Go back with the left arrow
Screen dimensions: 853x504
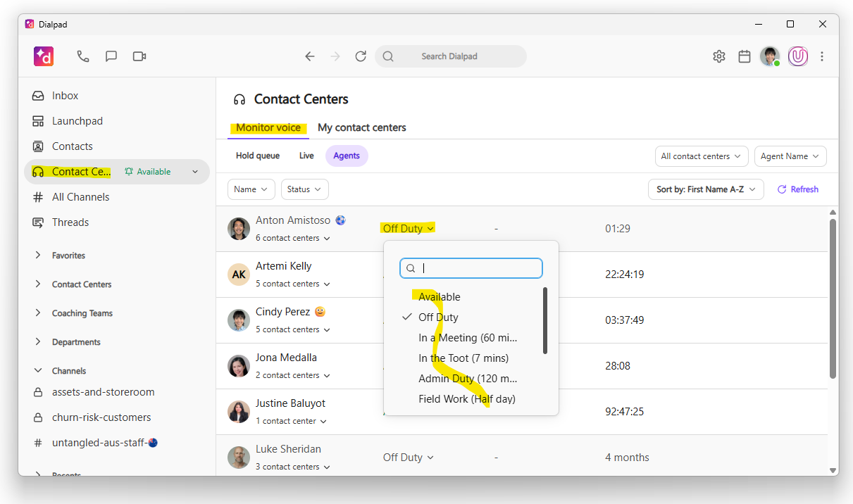click(310, 56)
